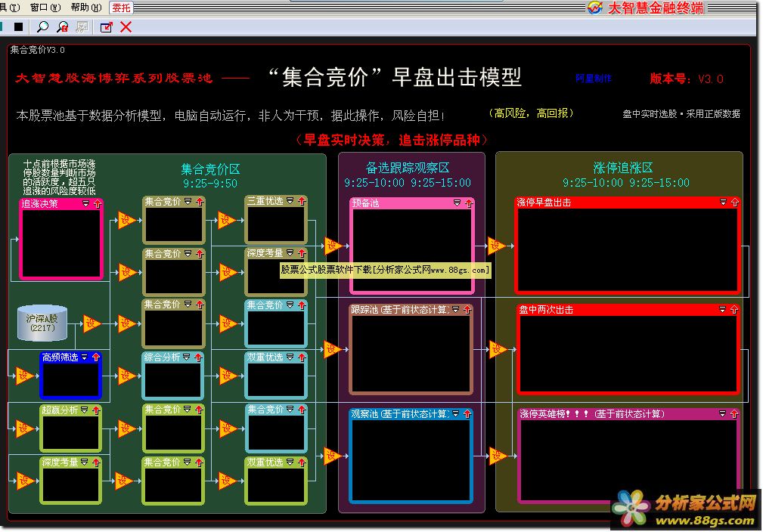763x532 pixels.
Task: Click the 设 arrow feeding 涨停早盘出击 box
Action: [496, 246]
